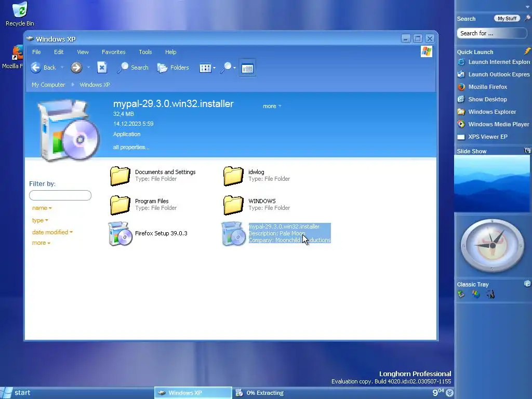532x399 pixels.
Task: Open the Search toolbar button
Action: (133, 68)
